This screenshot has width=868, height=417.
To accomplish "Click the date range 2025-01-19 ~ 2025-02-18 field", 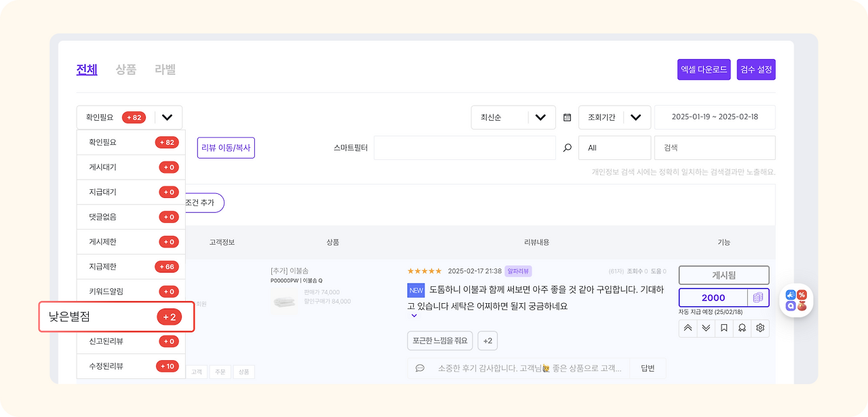I will click(715, 117).
